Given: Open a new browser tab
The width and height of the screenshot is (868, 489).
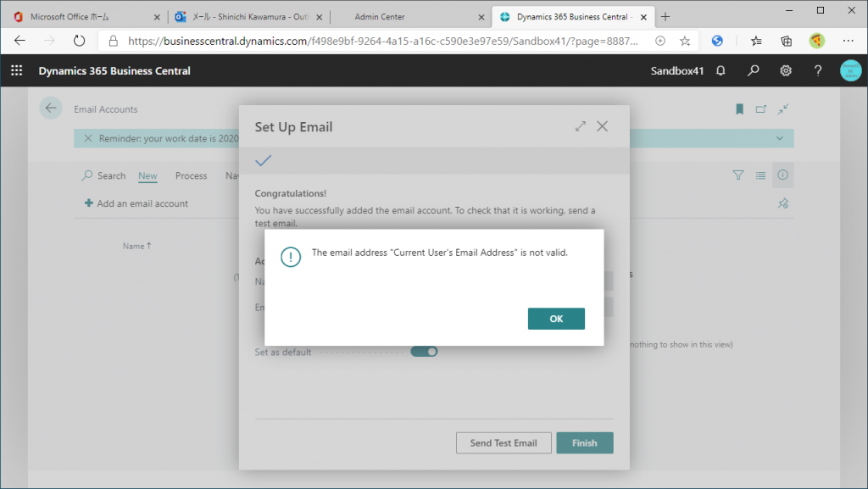Looking at the screenshot, I should tap(665, 17).
